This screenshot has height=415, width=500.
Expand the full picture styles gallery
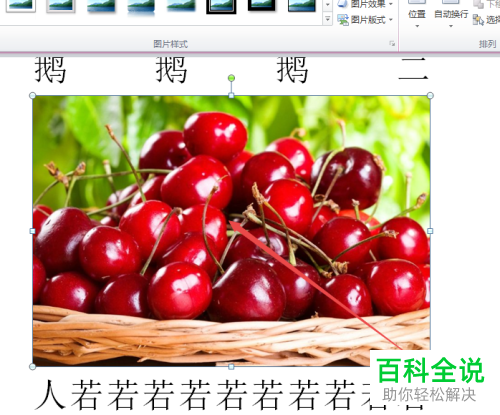pos(328,19)
